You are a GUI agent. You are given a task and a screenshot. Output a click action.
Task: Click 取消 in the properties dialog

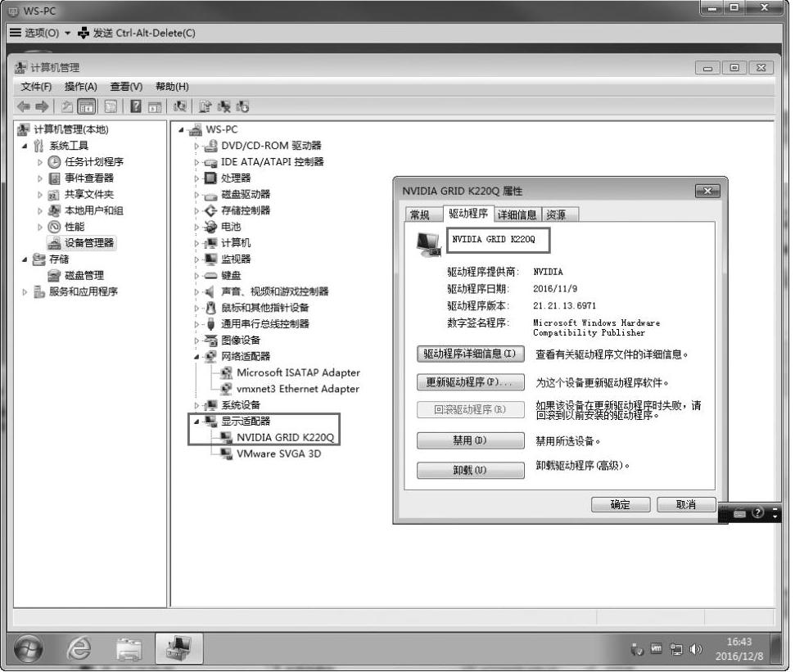[686, 505]
